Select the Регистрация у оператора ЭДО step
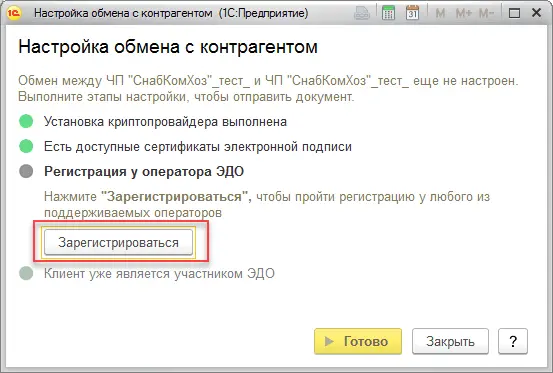Viewport: 553px width, 373px height. coord(144,172)
